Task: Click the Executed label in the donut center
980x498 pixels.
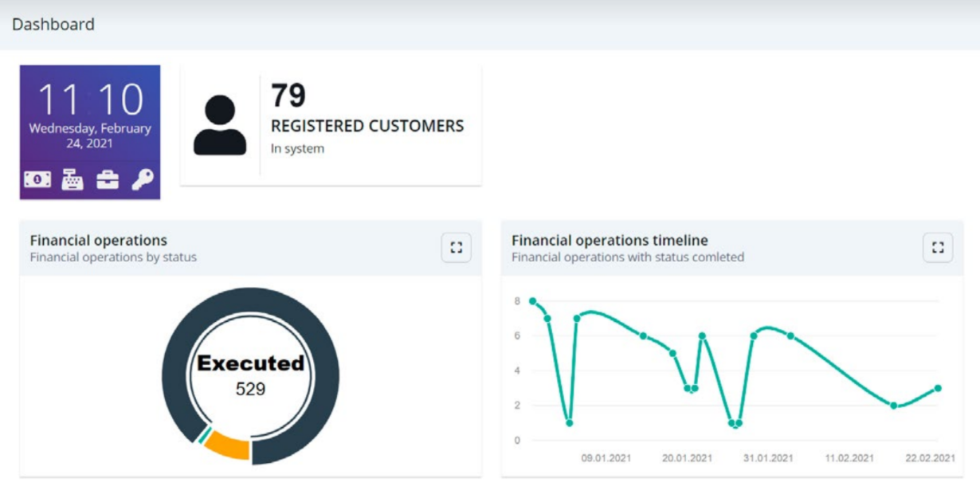Action: click(250, 363)
